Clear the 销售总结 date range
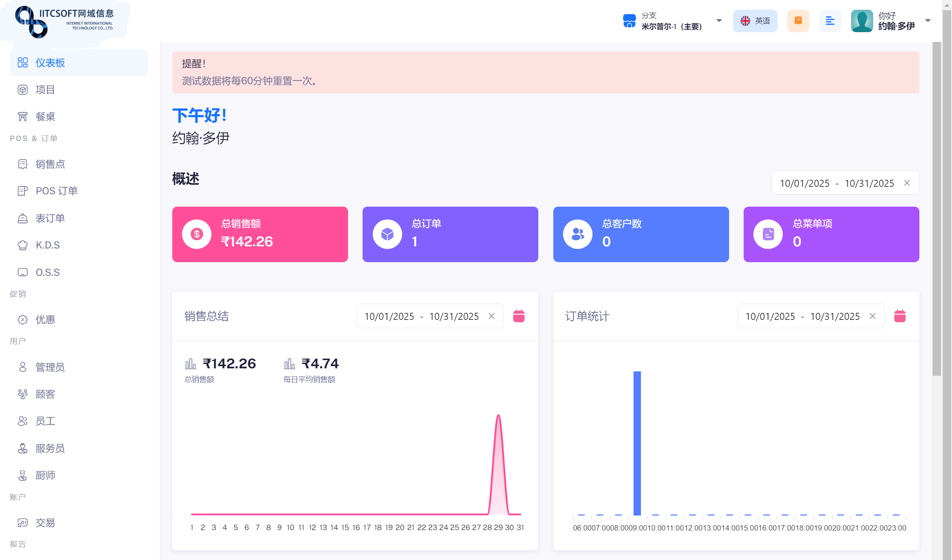 [x=492, y=316]
